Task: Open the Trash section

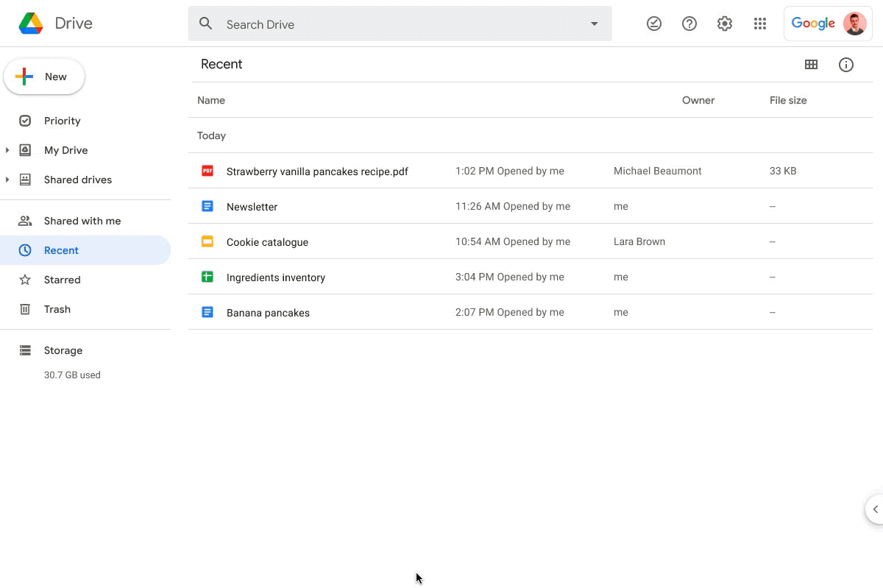Action: [57, 309]
